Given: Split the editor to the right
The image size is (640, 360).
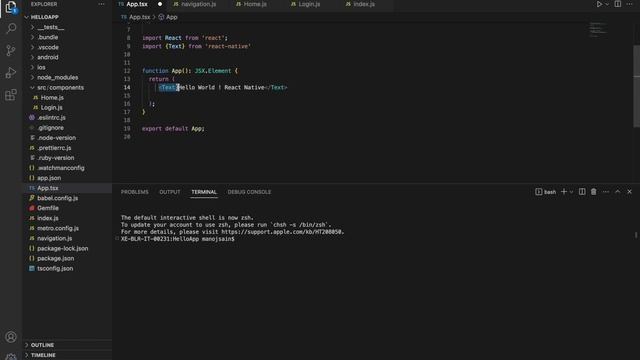Looking at the screenshot, I should click(x=618, y=4).
